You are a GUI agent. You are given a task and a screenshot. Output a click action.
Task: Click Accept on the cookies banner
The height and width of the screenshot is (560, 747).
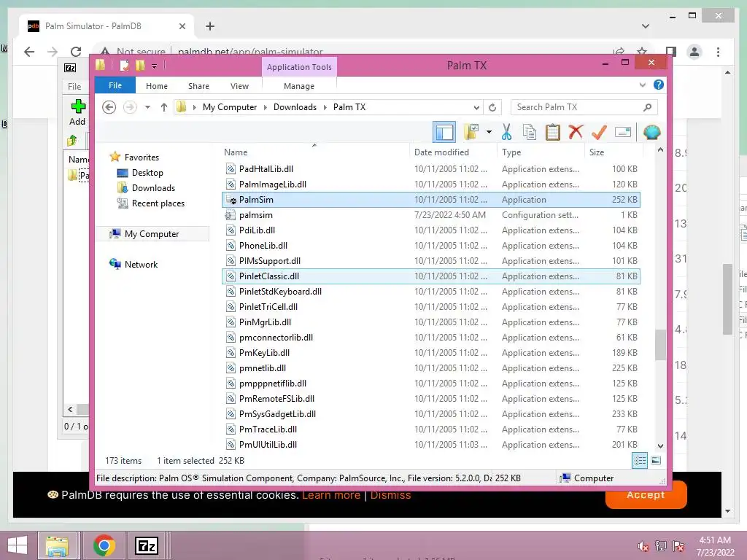pos(646,494)
